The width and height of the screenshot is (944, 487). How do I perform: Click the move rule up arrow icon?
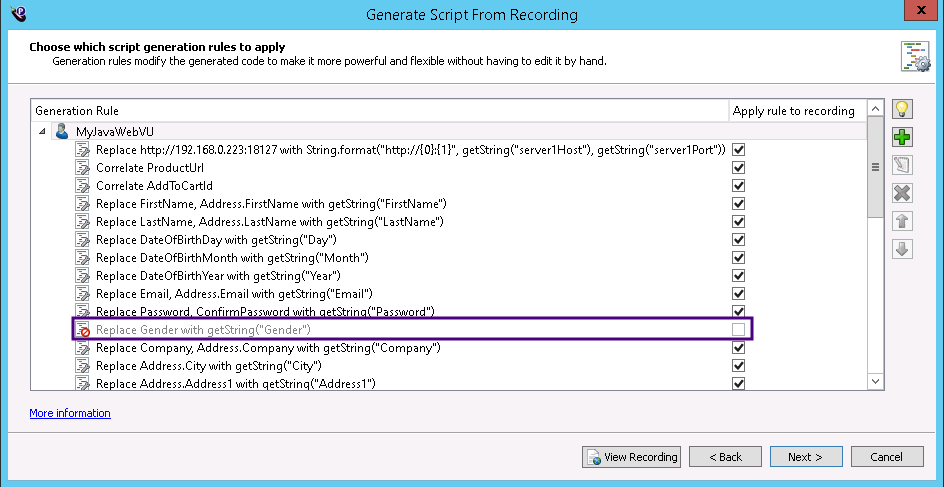click(x=903, y=222)
